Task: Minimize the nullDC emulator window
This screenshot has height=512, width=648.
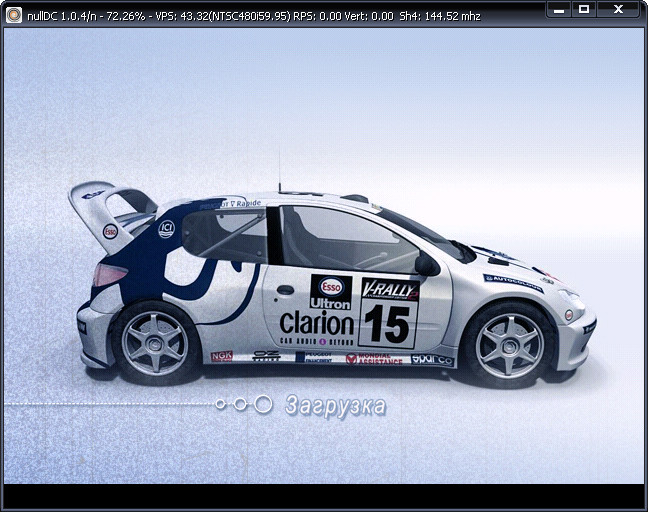Action: tap(559, 10)
